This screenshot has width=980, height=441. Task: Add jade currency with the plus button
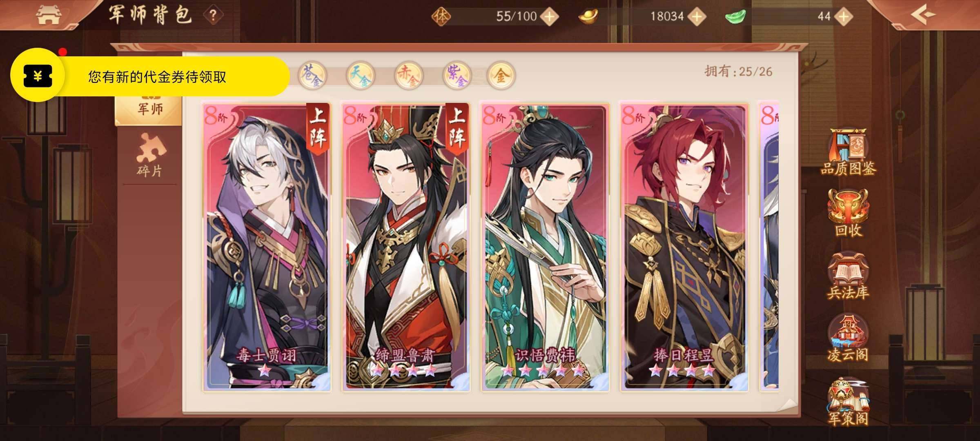[844, 17]
